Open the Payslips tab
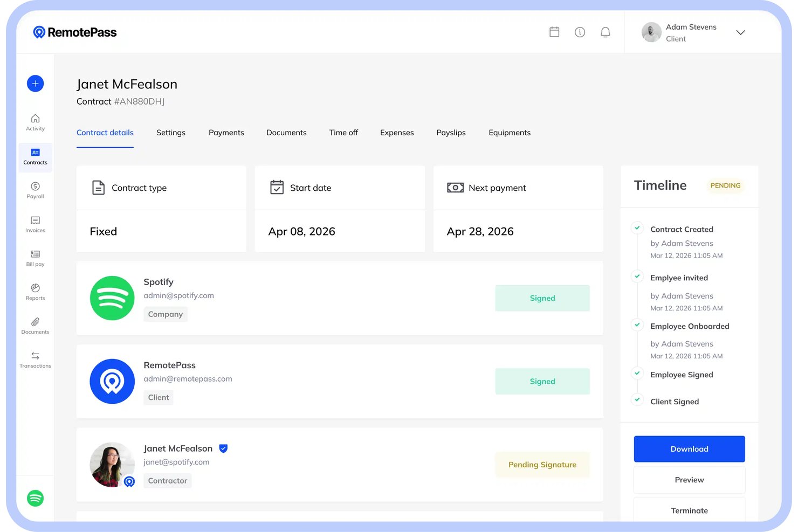Viewport: 798px width, 532px height. tap(451, 133)
